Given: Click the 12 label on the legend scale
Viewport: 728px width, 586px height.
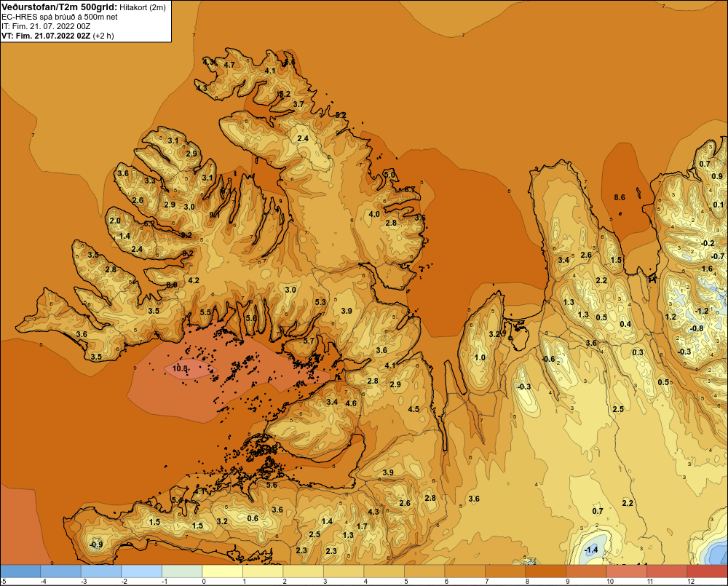Looking at the screenshot, I should [691, 582].
